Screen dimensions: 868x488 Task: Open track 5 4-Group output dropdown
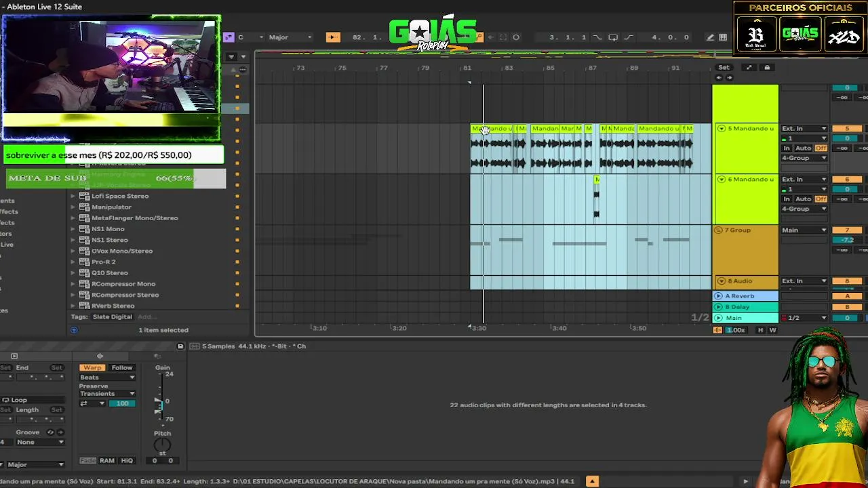click(x=804, y=158)
